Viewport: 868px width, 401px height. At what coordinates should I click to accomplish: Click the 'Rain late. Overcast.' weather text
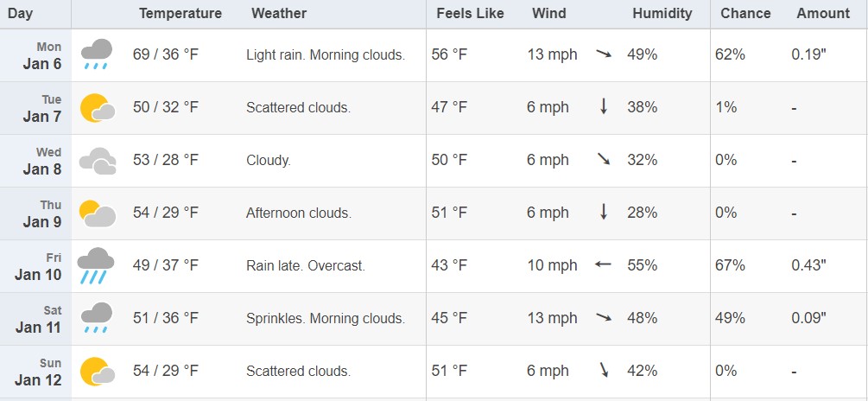tap(306, 266)
